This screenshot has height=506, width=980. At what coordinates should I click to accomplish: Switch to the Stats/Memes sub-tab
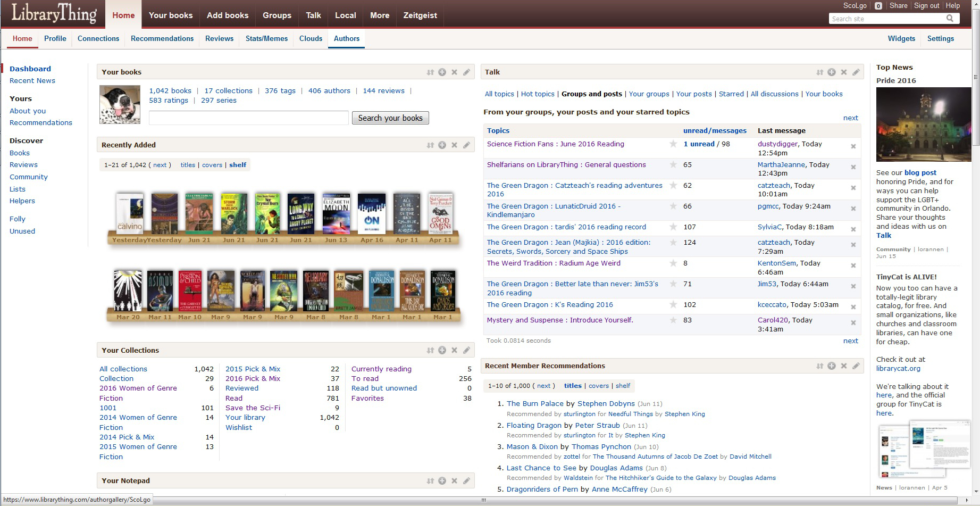[x=266, y=38]
